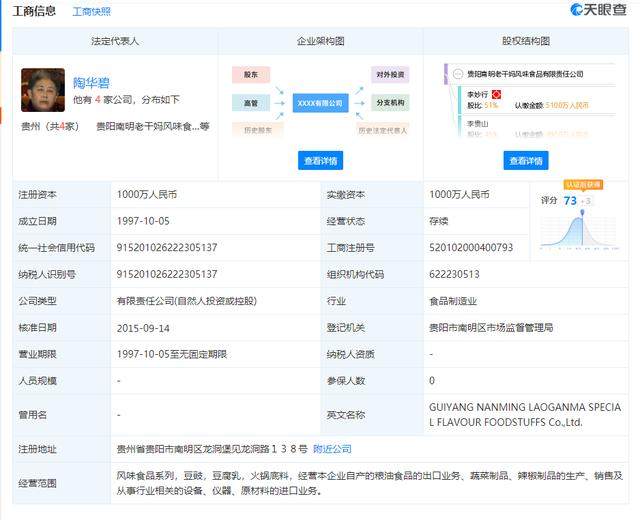Click 查看详情 under the 企业架构图 diagram
This screenshot has height=520, width=640.
320,160
